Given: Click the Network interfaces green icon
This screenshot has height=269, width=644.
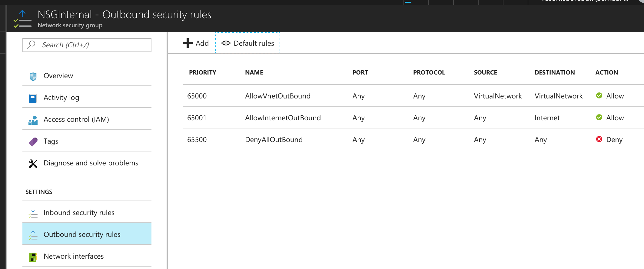Looking at the screenshot, I should (x=33, y=257).
